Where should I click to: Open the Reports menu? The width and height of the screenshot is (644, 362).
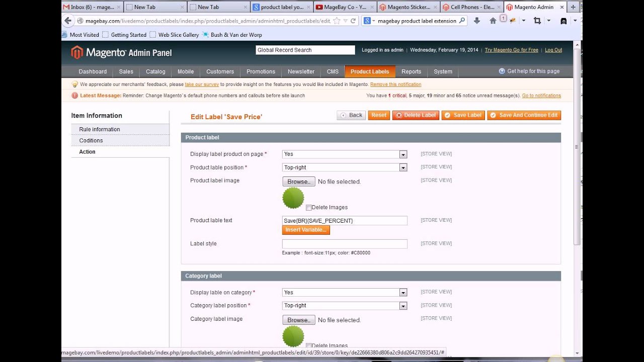(411, 71)
